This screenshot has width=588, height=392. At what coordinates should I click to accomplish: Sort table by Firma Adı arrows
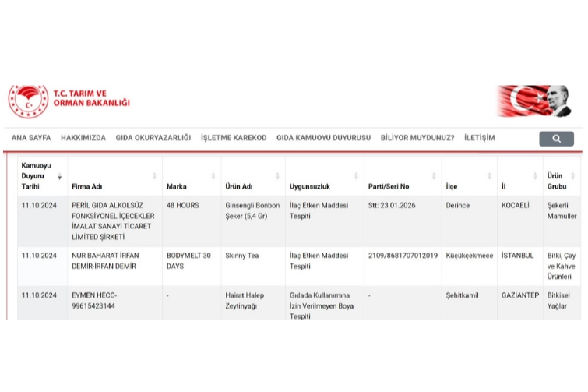(154, 176)
